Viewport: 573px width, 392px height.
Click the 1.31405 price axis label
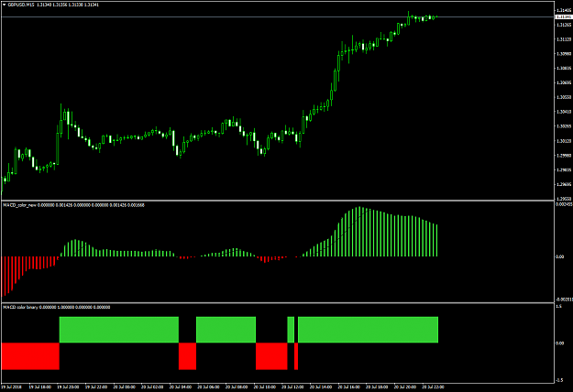[x=564, y=11]
